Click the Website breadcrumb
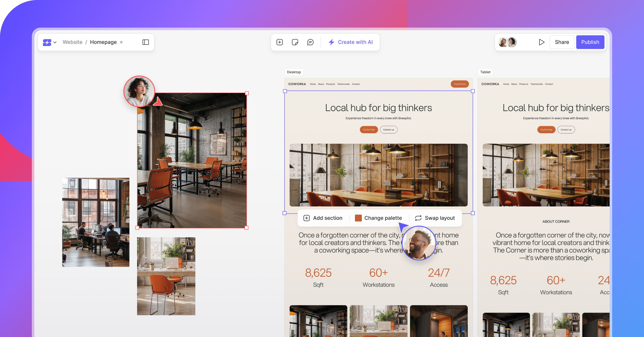Screen dimensions: 644x337 73,42
